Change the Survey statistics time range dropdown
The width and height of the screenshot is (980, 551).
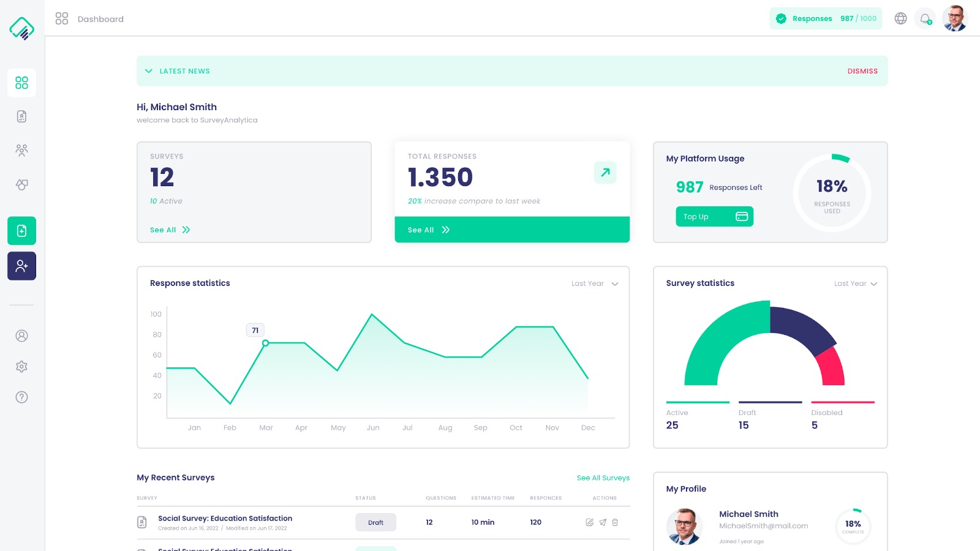click(x=856, y=283)
